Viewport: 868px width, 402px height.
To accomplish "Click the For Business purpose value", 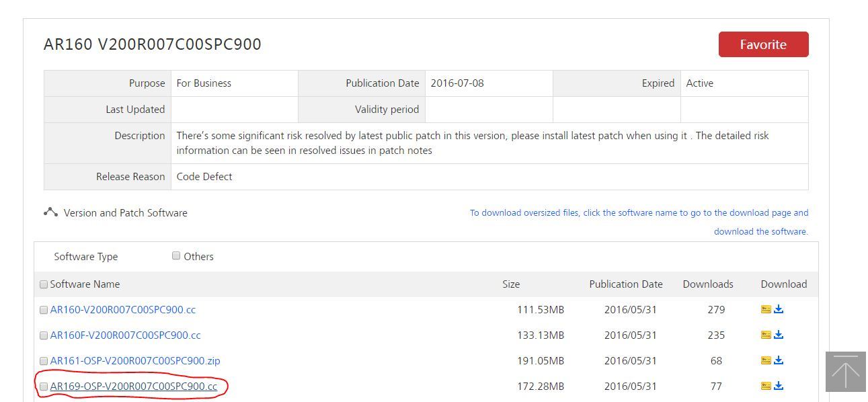I will [x=204, y=83].
